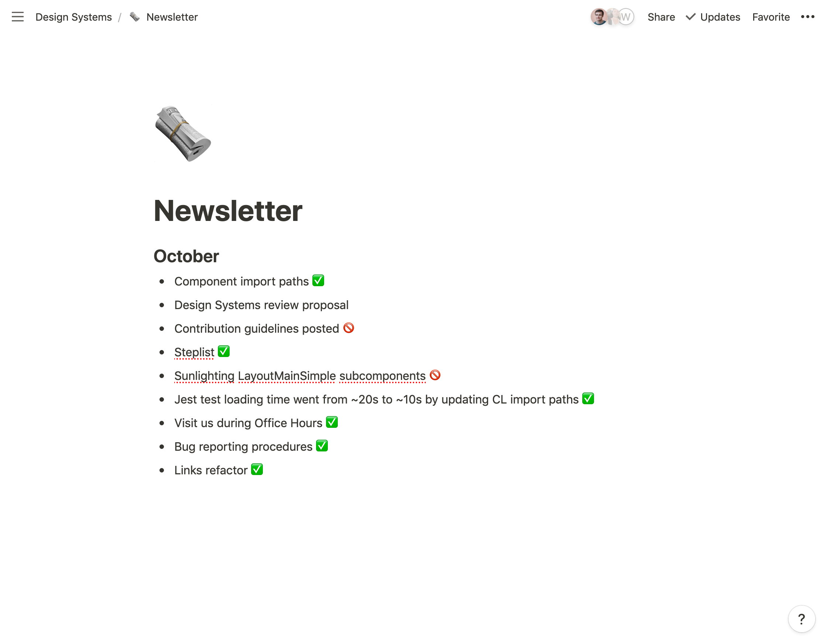Expand the Updates dropdown chevron
This screenshot has height=644, width=827.
pyautogui.click(x=689, y=17)
